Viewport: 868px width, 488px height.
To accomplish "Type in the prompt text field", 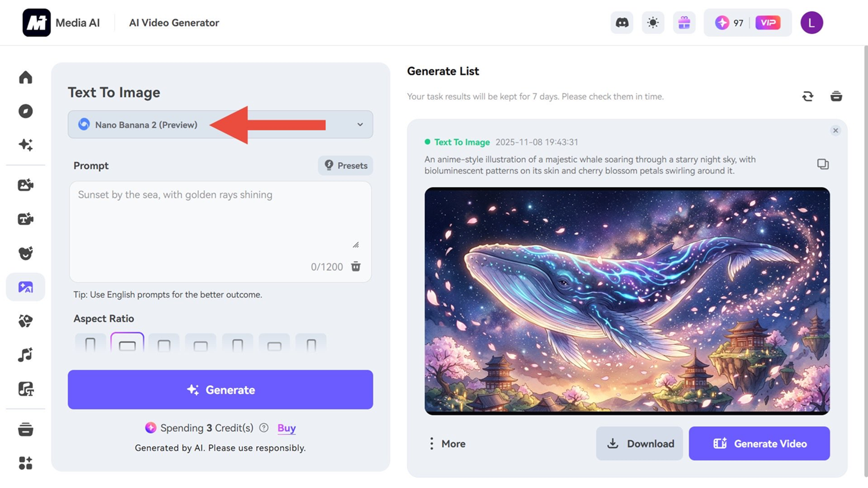I will pyautogui.click(x=220, y=221).
